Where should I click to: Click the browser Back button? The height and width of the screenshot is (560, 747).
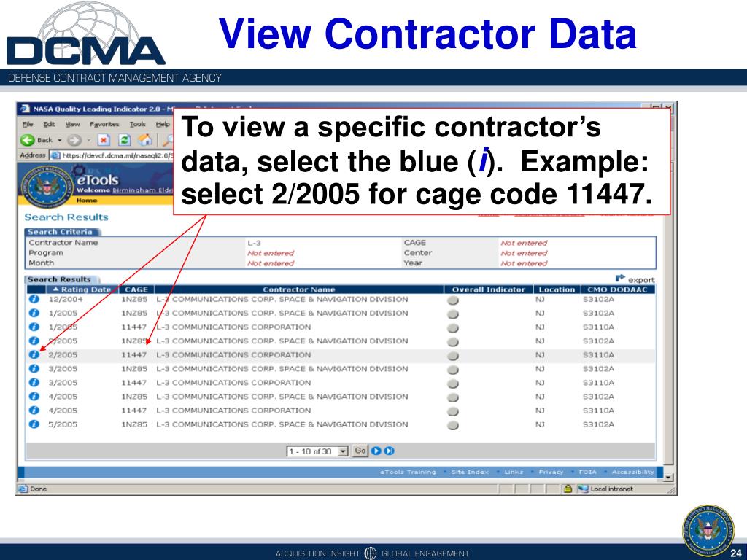click(36, 140)
